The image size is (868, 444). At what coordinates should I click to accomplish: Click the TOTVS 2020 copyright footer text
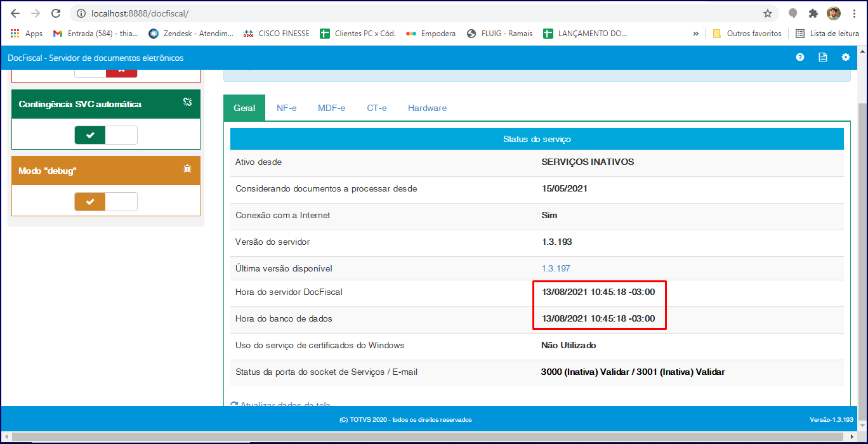406,420
